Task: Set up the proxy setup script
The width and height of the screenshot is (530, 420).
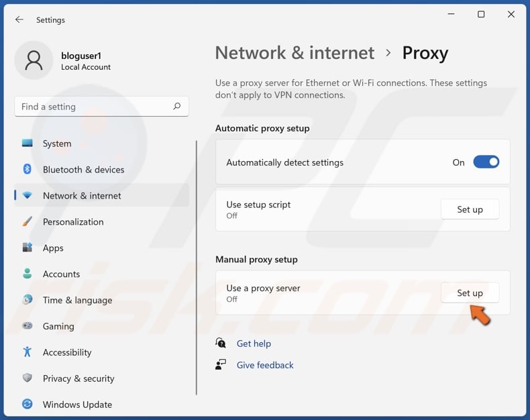Action: pyautogui.click(x=470, y=209)
